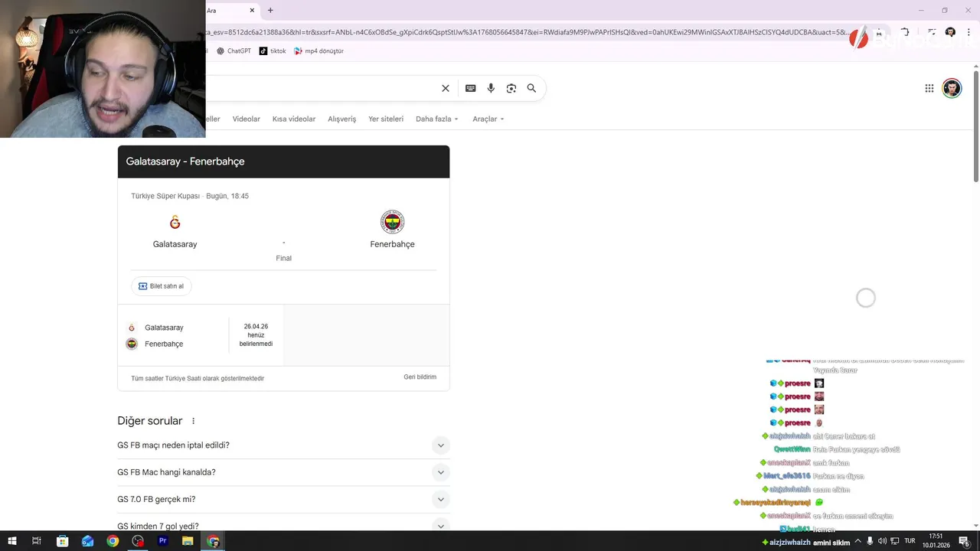The width and height of the screenshot is (980, 551).
Task: Open Adobe Premiere Pro from taskbar
Action: [162, 541]
